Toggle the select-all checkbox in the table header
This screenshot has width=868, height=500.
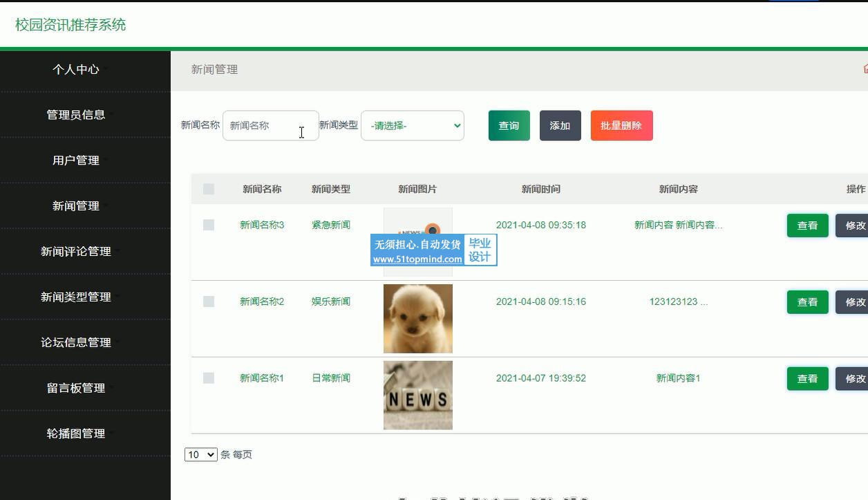tap(209, 189)
